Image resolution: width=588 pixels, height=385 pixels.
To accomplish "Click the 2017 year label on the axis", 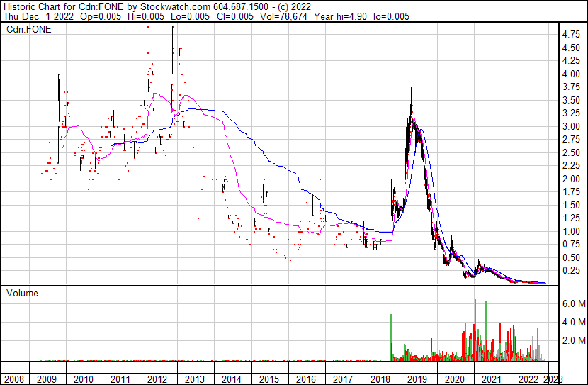I will click(x=343, y=379).
